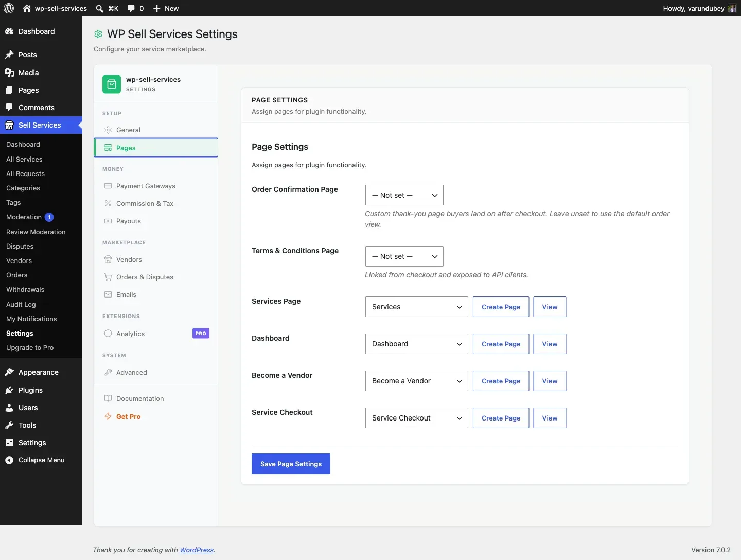
Task: Click View for Services Page
Action: pyautogui.click(x=550, y=307)
